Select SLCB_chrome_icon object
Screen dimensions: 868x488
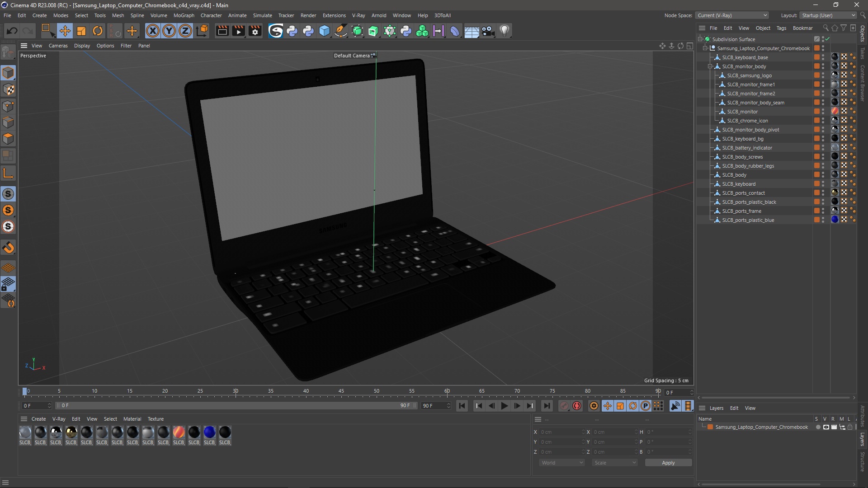[747, 121]
